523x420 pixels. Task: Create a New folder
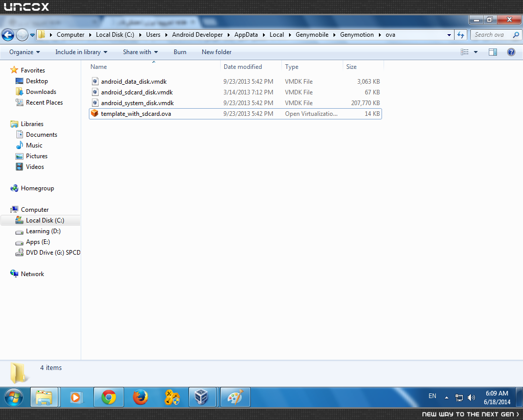pyautogui.click(x=217, y=52)
